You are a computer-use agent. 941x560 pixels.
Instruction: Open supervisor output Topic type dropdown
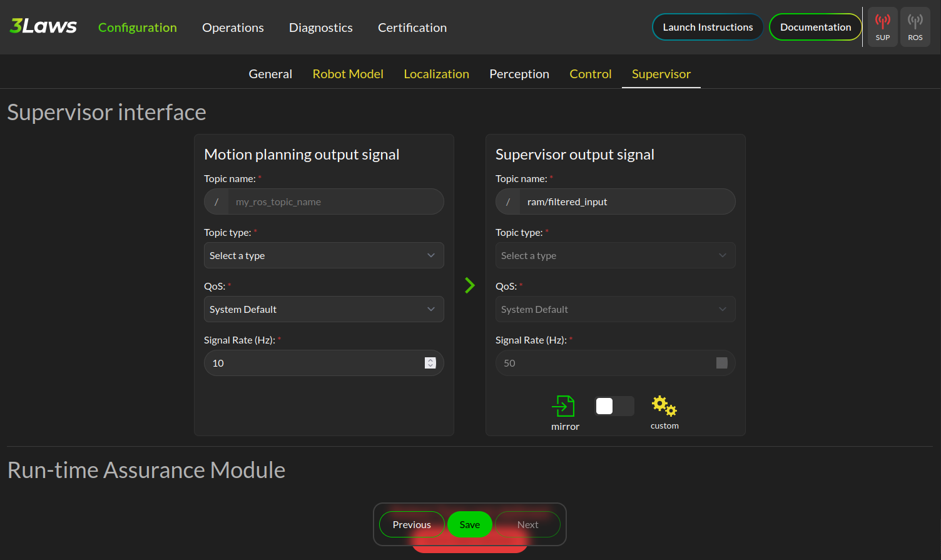615,255
